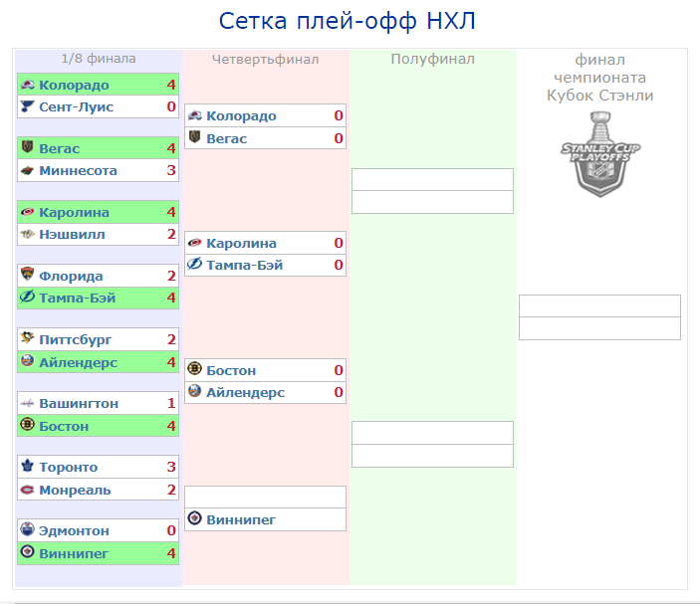
Task: Click Vegas logo in the Четвертьфинал column
Action: 195,139
